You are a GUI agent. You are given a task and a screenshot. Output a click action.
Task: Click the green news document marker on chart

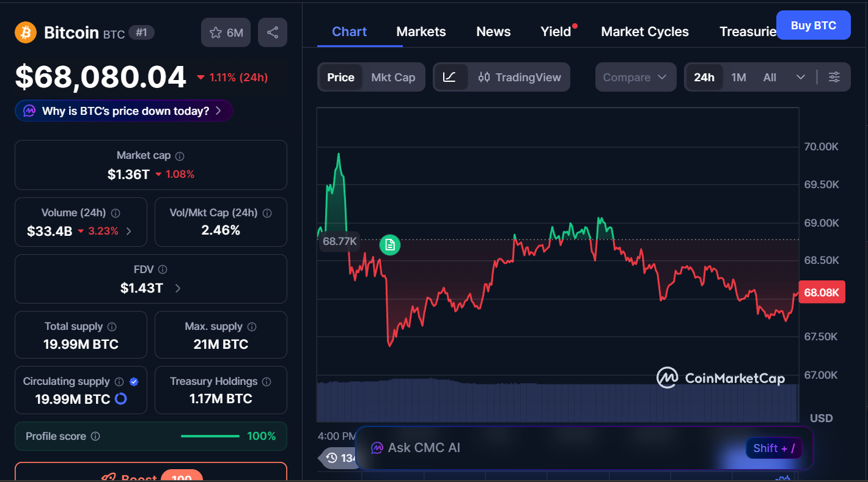[x=390, y=245]
